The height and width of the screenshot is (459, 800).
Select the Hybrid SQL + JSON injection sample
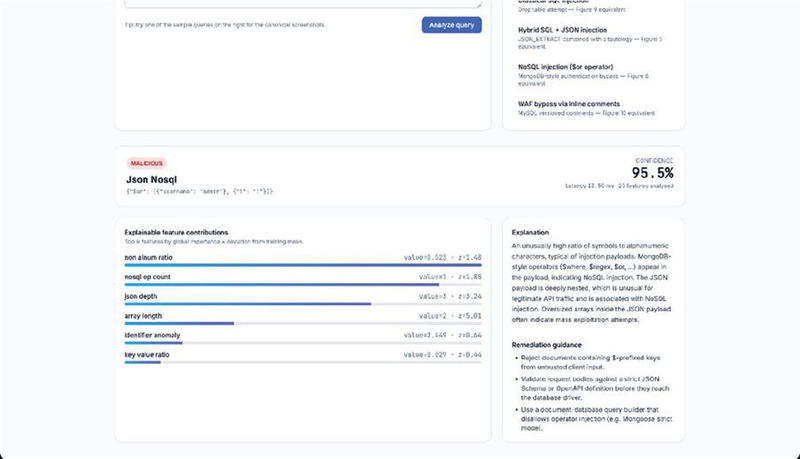[x=592, y=38]
